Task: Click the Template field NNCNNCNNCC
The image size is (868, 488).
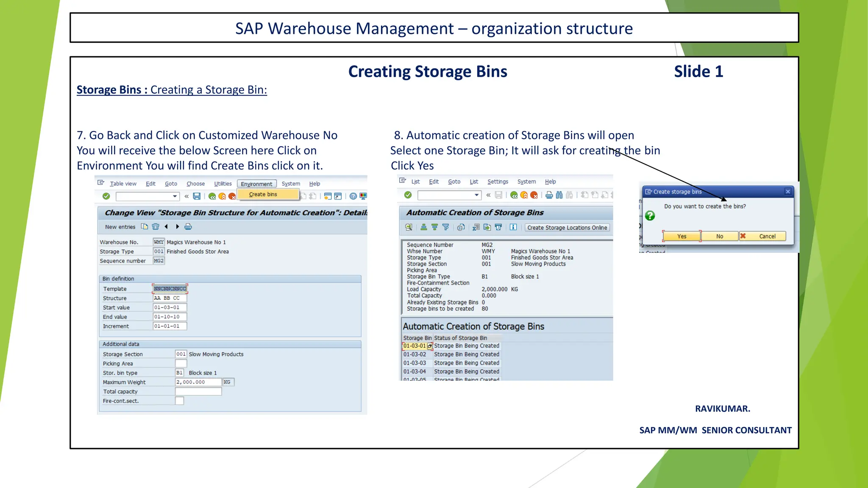Action: point(170,289)
